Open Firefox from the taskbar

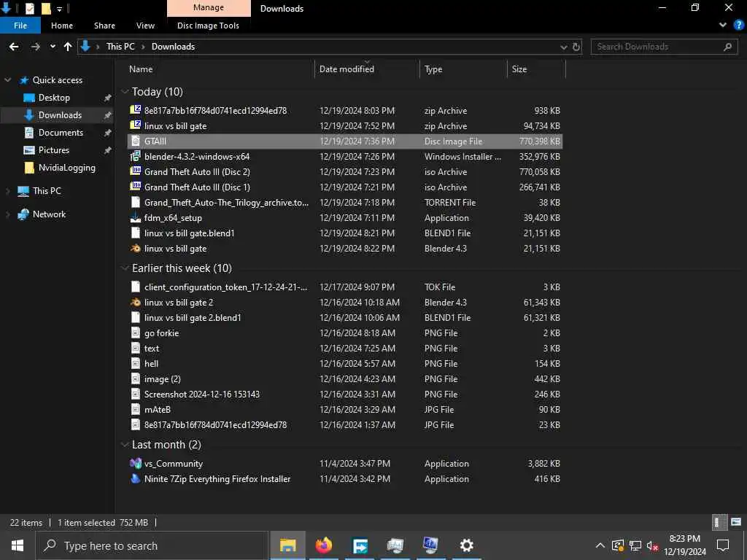tap(324, 545)
